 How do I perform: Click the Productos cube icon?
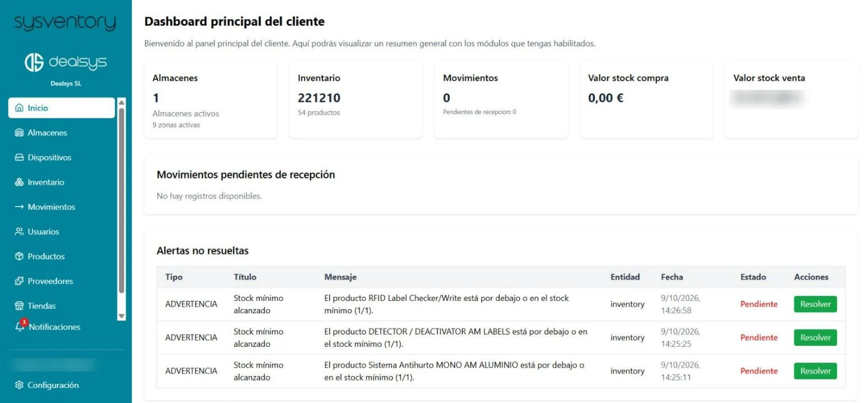click(x=19, y=257)
